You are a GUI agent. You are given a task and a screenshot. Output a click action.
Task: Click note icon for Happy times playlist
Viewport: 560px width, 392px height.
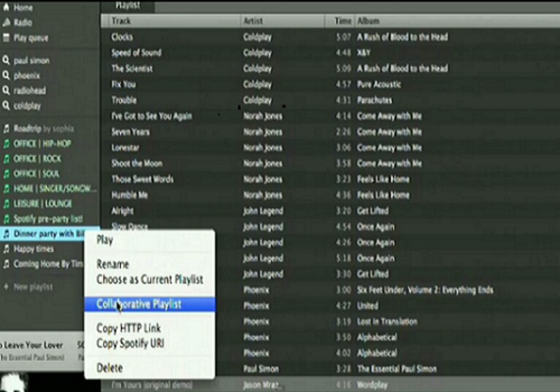6,249
